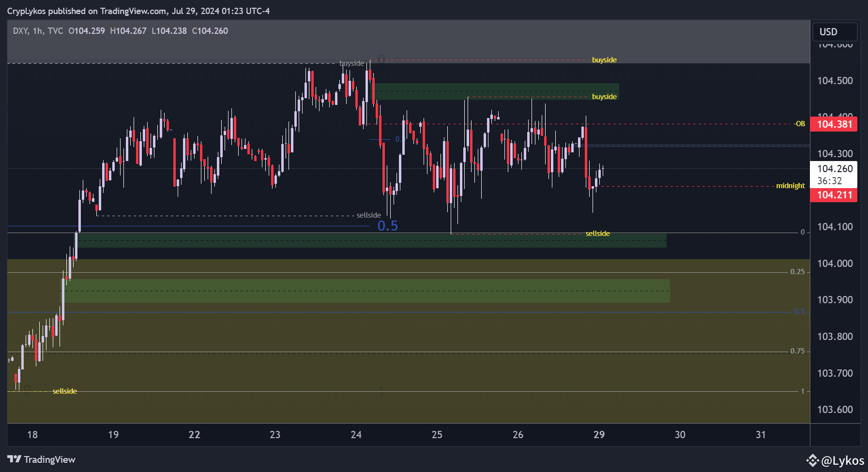
Task: Click the 104.500 price axis label
Action: 835,81
